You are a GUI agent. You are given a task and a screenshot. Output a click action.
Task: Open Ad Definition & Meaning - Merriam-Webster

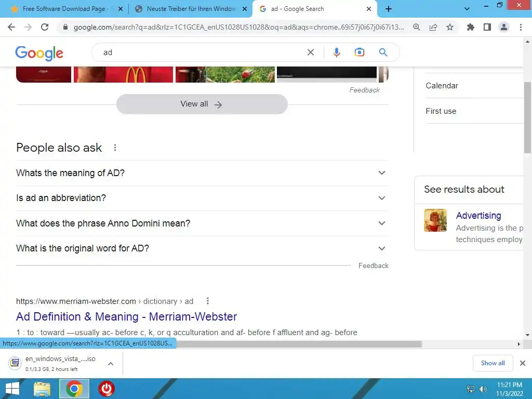(126, 316)
